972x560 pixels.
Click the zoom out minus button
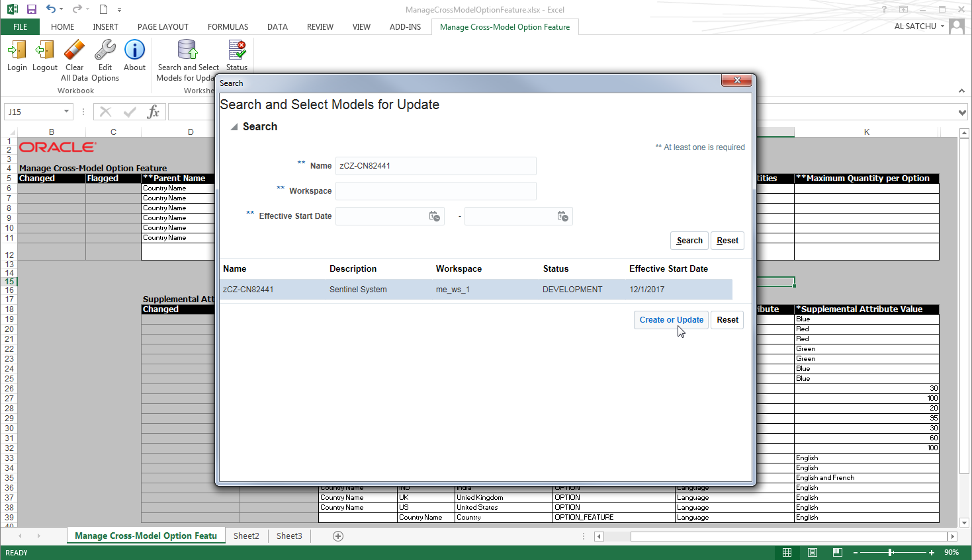pyautogui.click(x=855, y=553)
